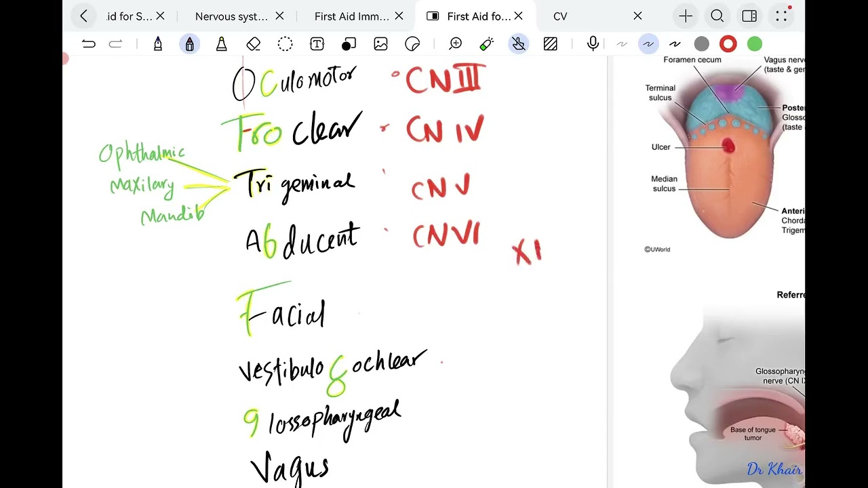Open search with the magnifier icon
Viewport: 868px width, 488px height.
click(x=717, y=16)
